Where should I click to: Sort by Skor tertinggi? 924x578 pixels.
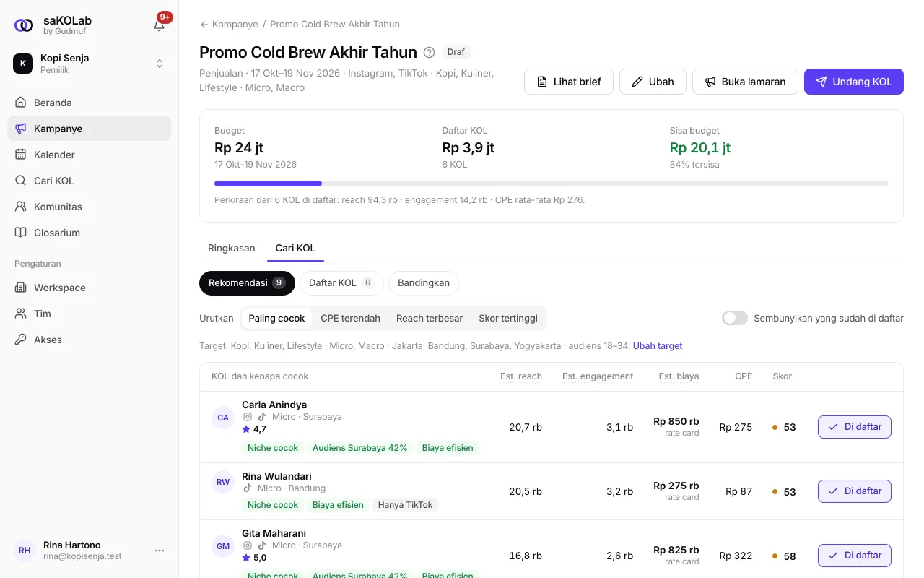coord(508,318)
